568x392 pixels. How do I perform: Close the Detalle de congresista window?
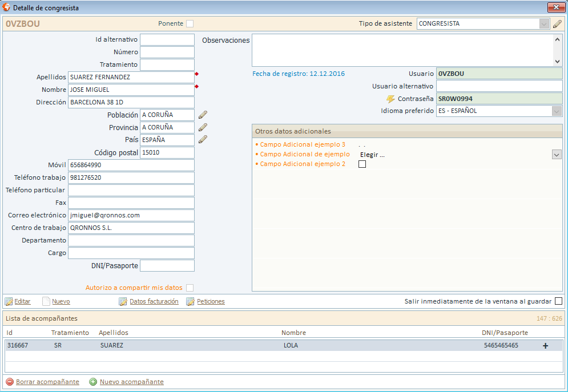click(555, 7)
